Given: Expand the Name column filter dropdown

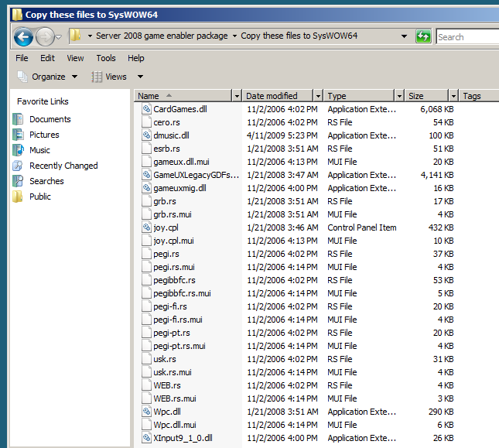Looking at the screenshot, I should pos(236,96).
